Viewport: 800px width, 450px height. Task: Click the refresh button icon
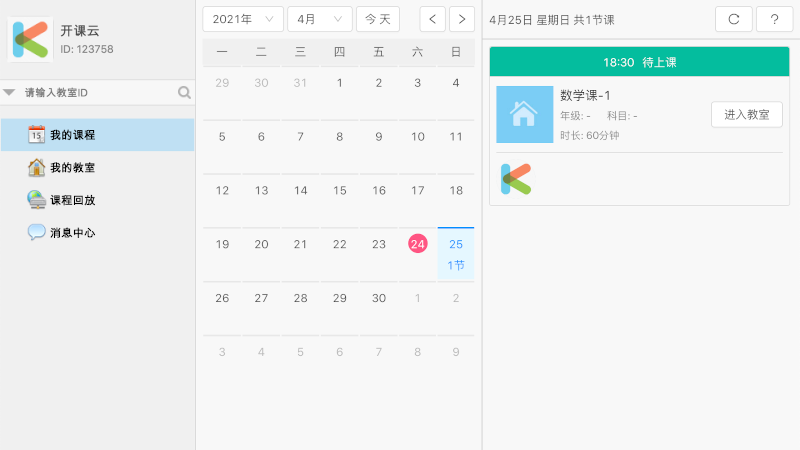point(734,19)
